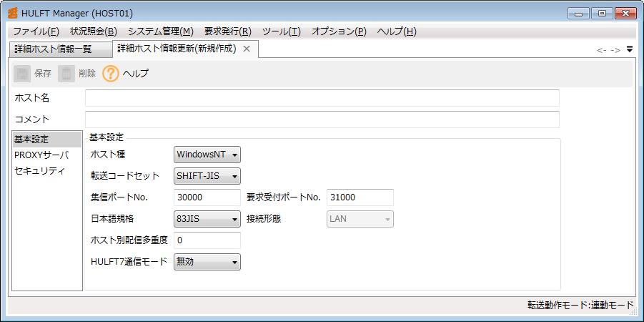Click the 集信ポートNo. field showing 30000
Image resolution: width=644 pixels, height=322 pixels.
tap(207, 197)
